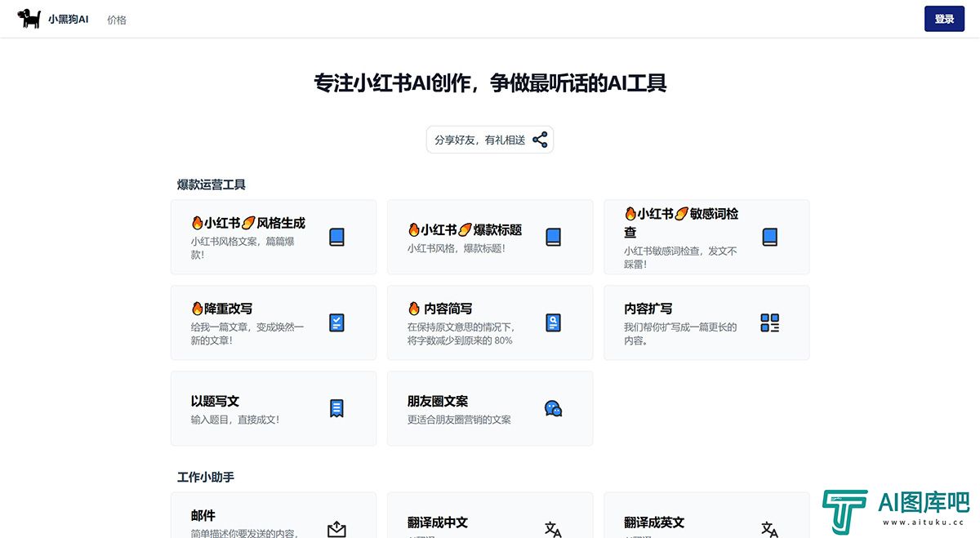The height and width of the screenshot is (538, 980).
Task: Open the 降重改写 tool title
Action: [x=221, y=309]
